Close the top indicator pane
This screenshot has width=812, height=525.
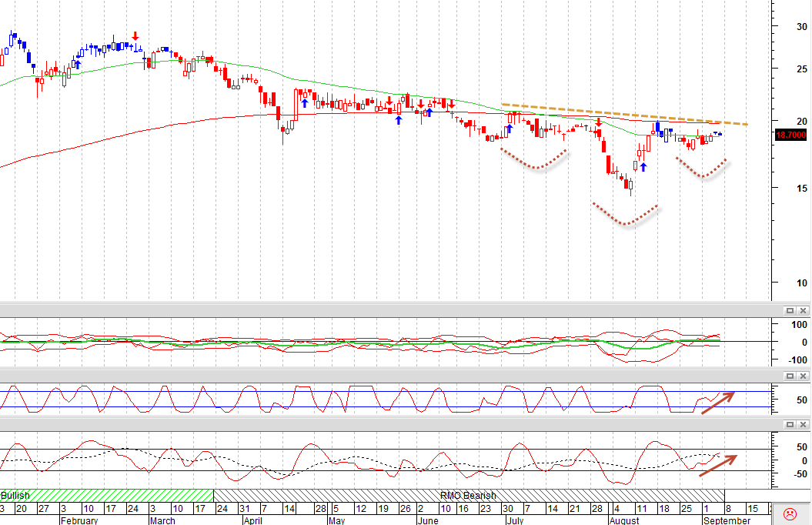point(804,311)
